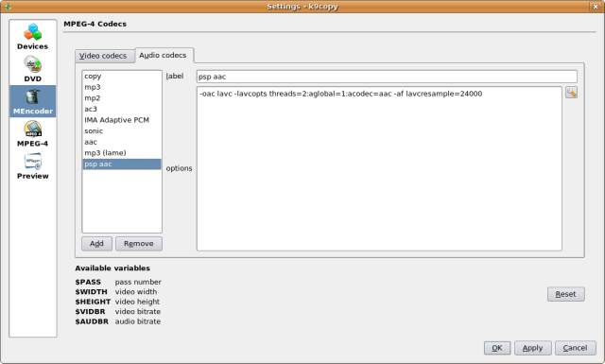
Task: Confirm settings with OK
Action: pos(497,348)
